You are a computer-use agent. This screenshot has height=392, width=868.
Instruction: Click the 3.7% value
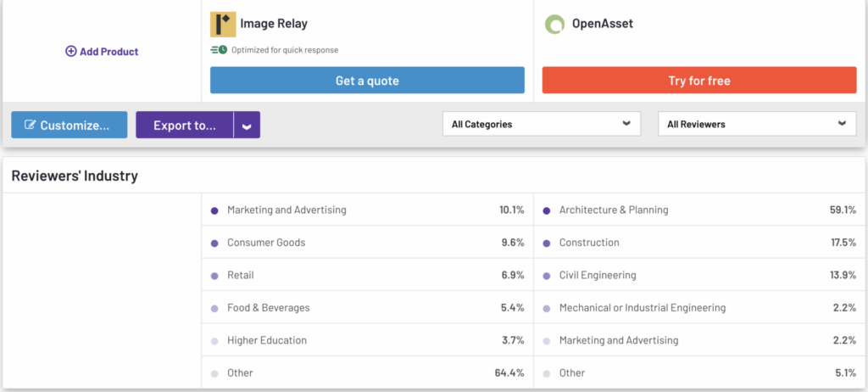click(x=513, y=340)
